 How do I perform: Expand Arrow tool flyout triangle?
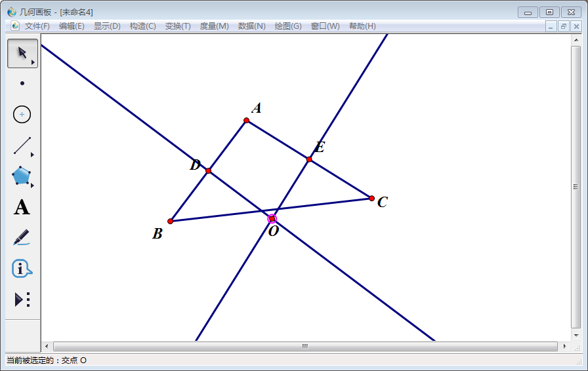(33, 62)
